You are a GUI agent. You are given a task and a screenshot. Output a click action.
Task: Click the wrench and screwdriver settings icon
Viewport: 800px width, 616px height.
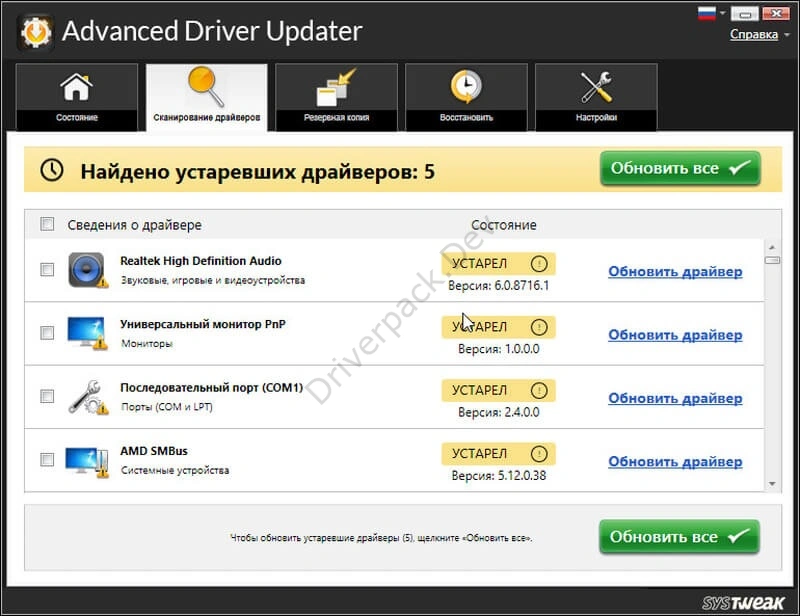[596, 87]
